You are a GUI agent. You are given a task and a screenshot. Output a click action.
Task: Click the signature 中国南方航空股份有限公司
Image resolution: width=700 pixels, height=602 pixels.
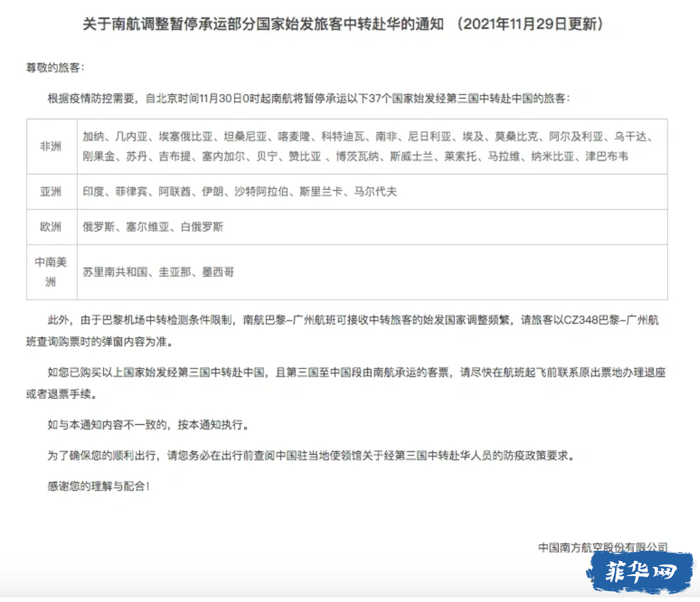click(x=603, y=547)
